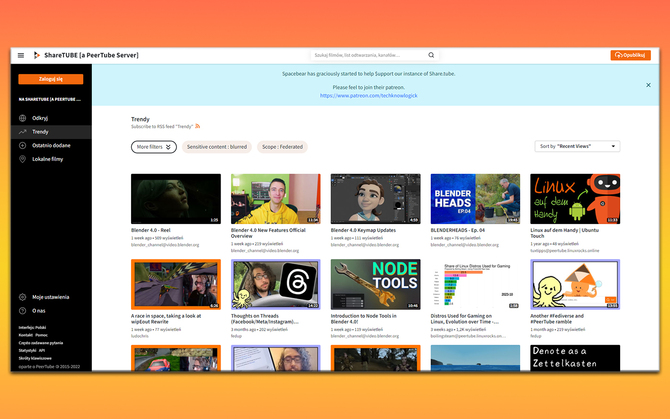Image resolution: width=670 pixels, height=419 pixels.
Task: Click the Trendy trending arrow icon
Action: (23, 132)
